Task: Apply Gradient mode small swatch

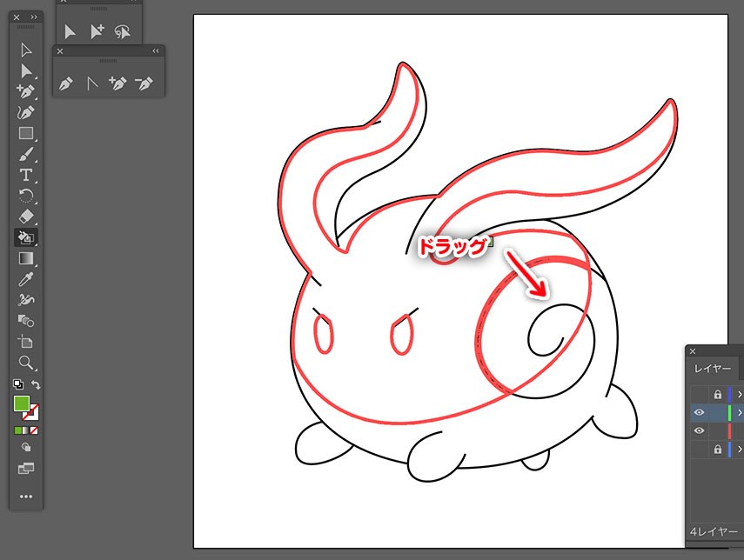Action: tap(26, 430)
